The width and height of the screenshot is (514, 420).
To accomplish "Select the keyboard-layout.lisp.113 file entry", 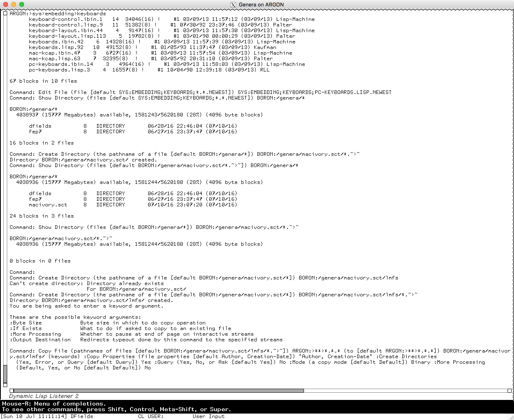I will tap(67, 36).
